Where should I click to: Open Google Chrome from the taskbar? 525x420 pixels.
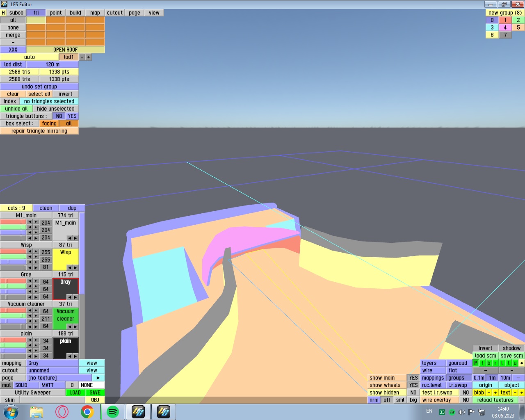point(87,412)
